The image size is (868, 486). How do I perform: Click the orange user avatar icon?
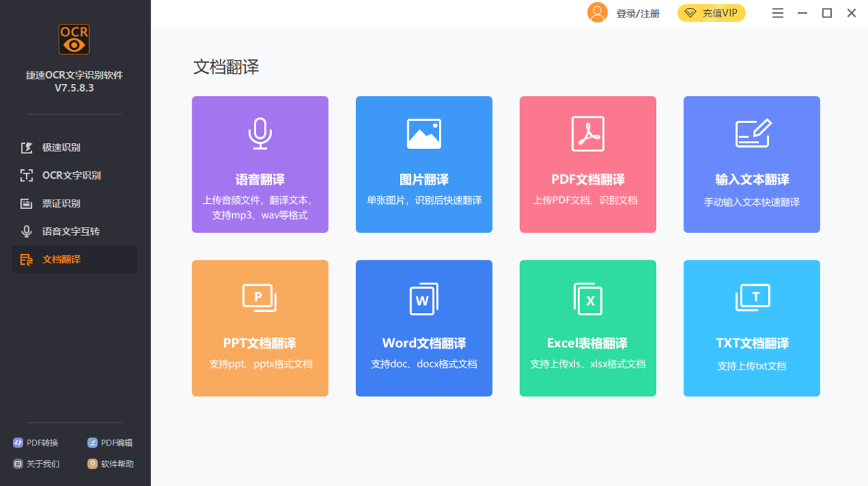(x=597, y=12)
